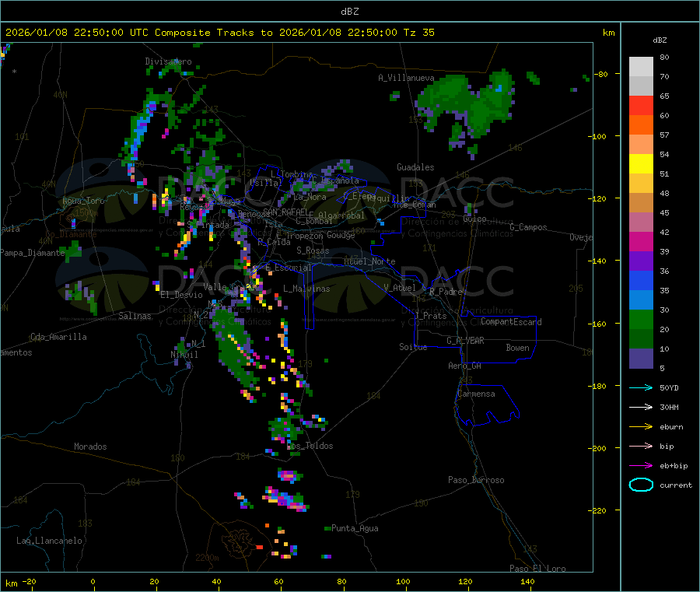
Task: Click the Carmensa map label
Action: (476, 394)
